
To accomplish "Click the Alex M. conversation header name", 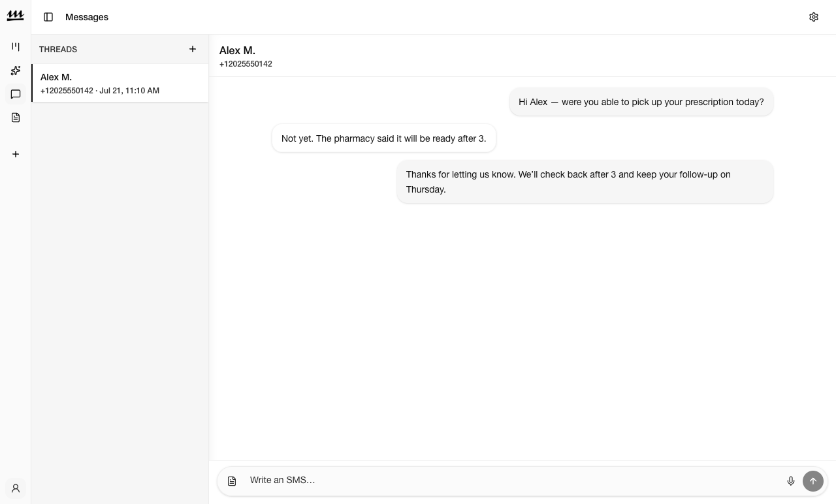I will coord(237,50).
